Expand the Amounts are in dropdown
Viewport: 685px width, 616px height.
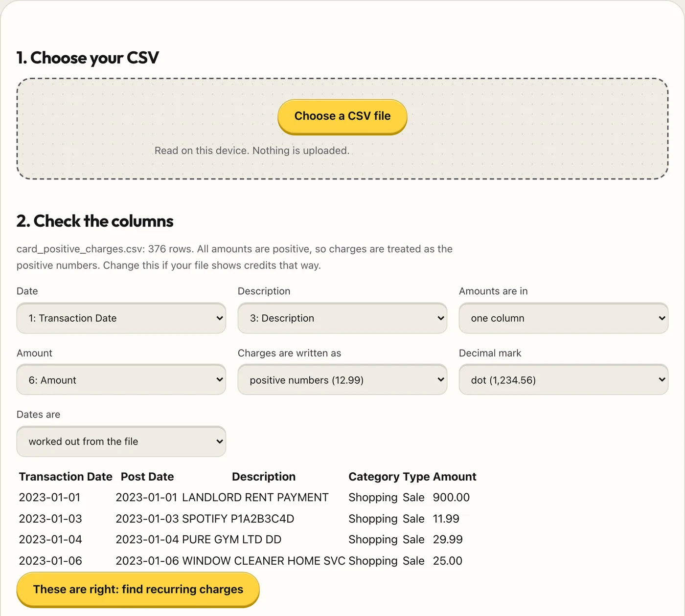[x=564, y=318]
